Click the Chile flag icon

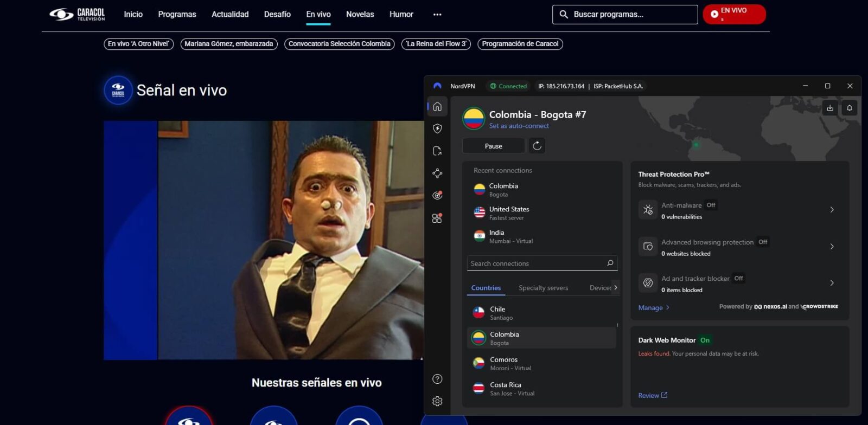click(478, 313)
